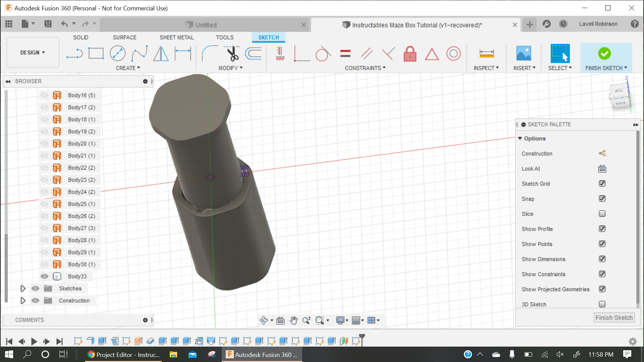The image size is (644, 362).
Task: Open Project Editor Chrome window in taskbar
Action: (124, 355)
